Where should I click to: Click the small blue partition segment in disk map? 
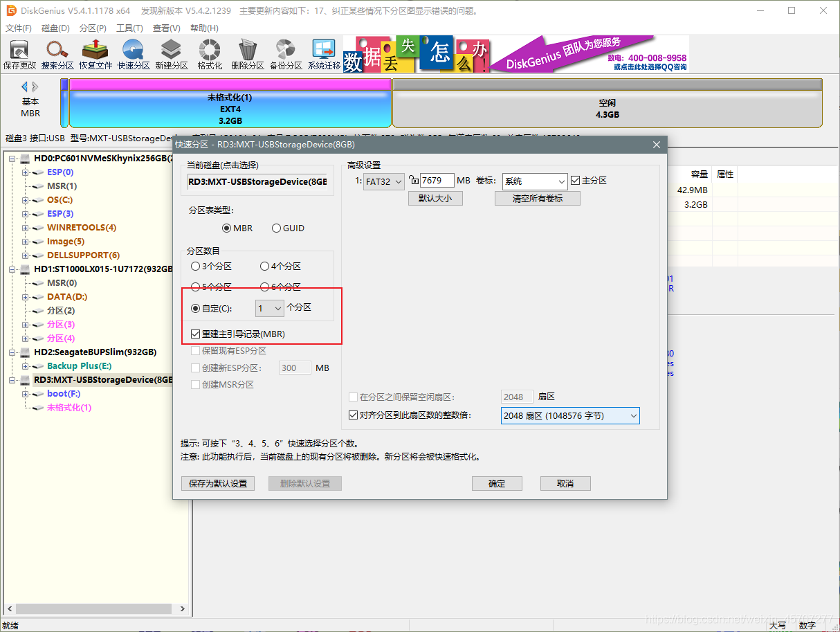coord(64,103)
